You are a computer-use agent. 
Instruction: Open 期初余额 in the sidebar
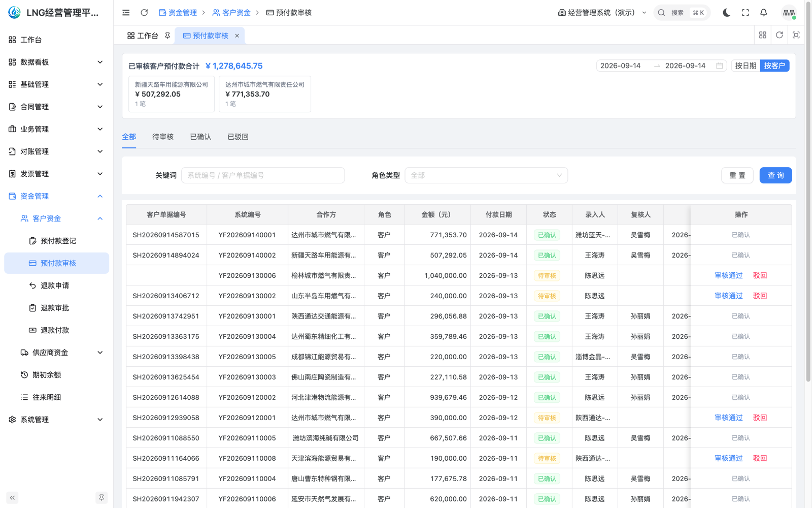pyautogui.click(x=57, y=375)
